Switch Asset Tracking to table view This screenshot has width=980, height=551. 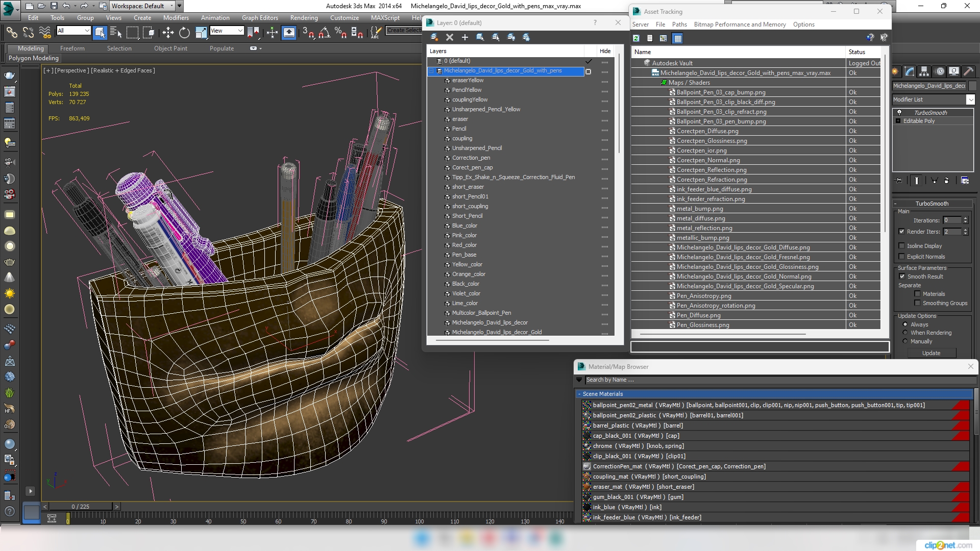click(x=677, y=38)
